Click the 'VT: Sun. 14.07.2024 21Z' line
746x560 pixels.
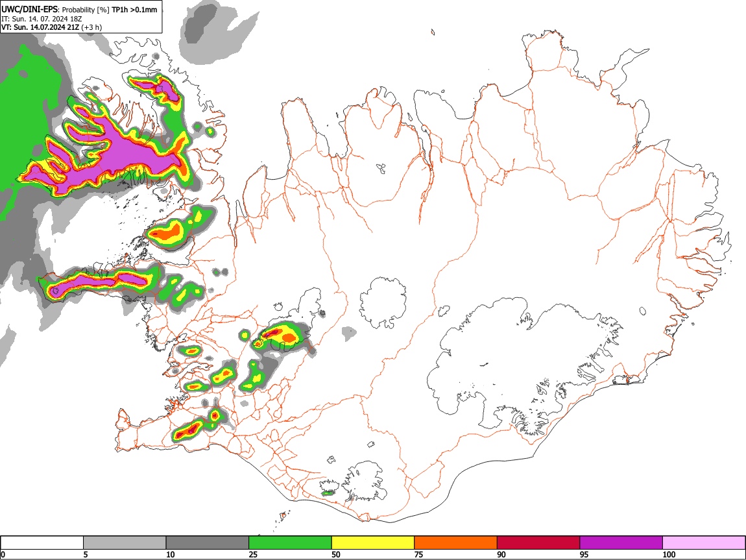(x=40, y=27)
